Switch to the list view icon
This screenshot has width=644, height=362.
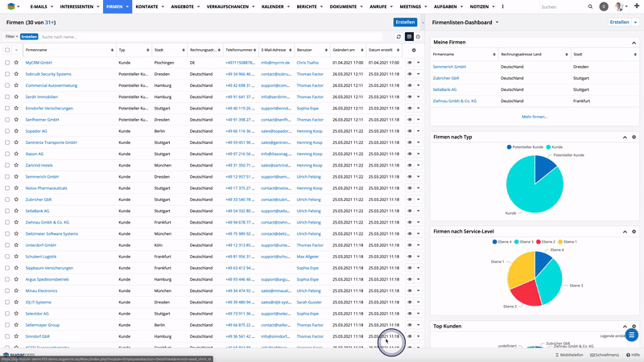(x=409, y=37)
